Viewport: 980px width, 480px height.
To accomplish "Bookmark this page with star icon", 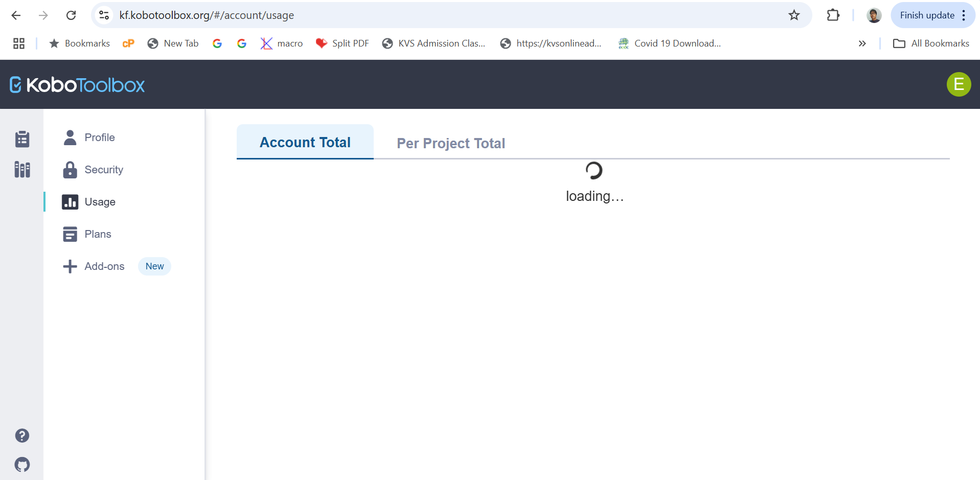I will click(x=793, y=15).
